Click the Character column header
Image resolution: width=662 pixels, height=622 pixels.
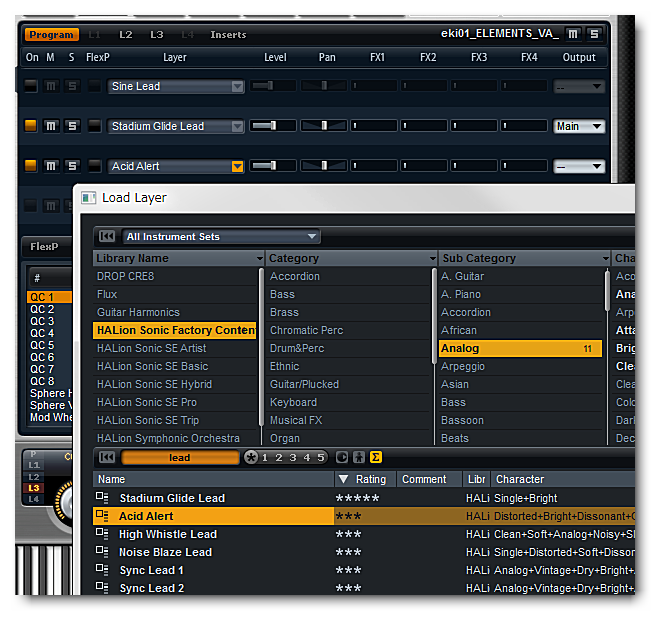[x=563, y=479]
